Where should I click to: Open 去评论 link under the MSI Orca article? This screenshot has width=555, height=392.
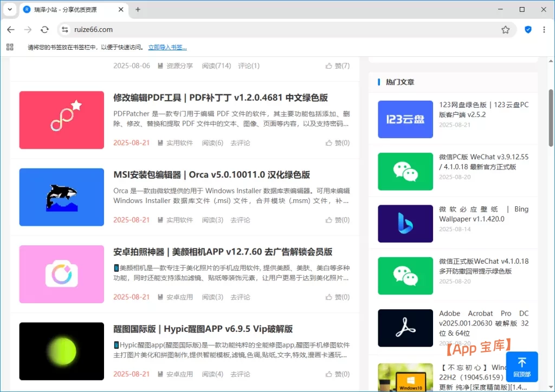click(x=240, y=220)
